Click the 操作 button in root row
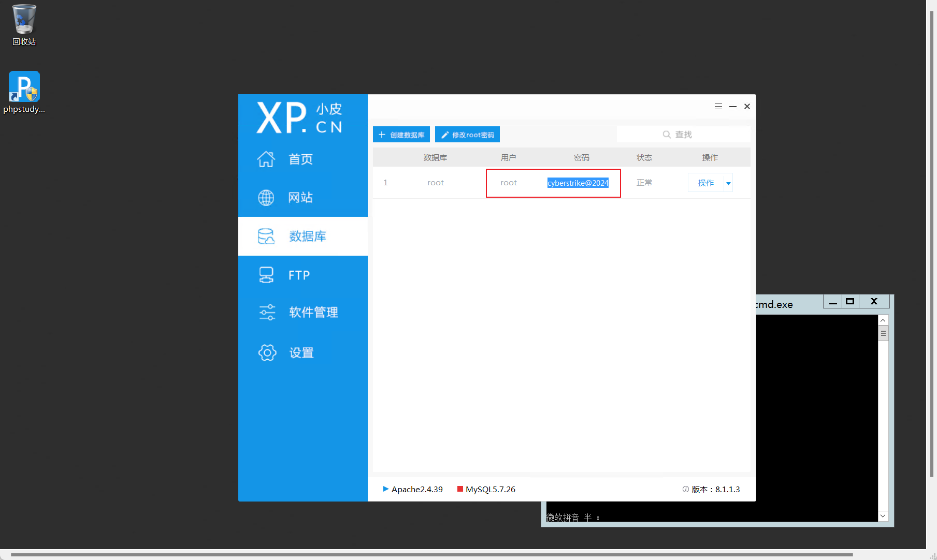The height and width of the screenshot is (560, 937). coord(705,183)
